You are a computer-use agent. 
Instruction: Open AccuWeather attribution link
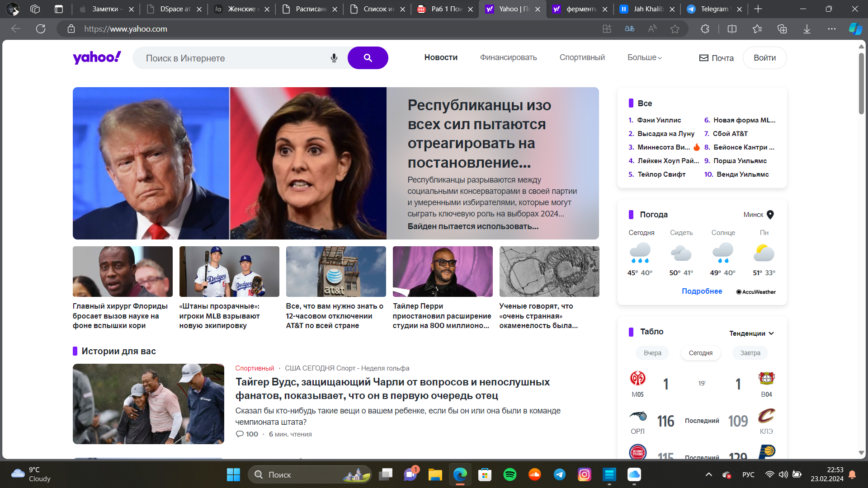(756, 292)
